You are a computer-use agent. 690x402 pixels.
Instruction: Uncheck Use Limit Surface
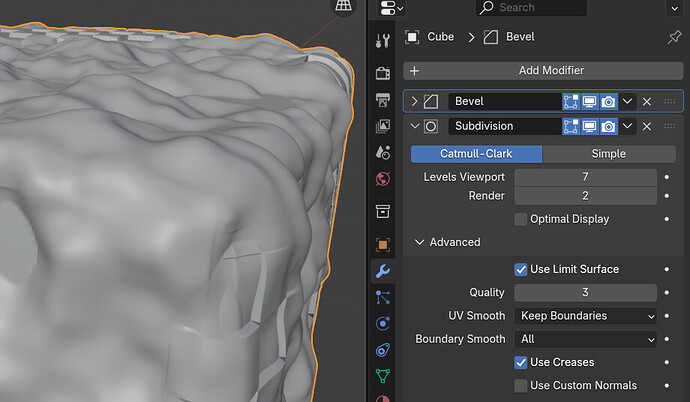(521, 269)
